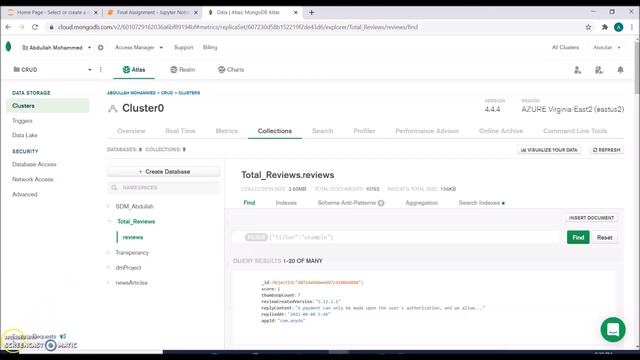Click the namespaces search magnifier icon
The image size is (640, 360).
coord(114,187)
